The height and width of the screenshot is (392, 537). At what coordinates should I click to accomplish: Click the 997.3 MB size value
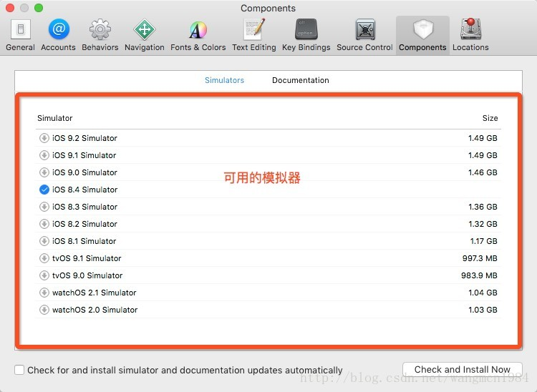480,258
